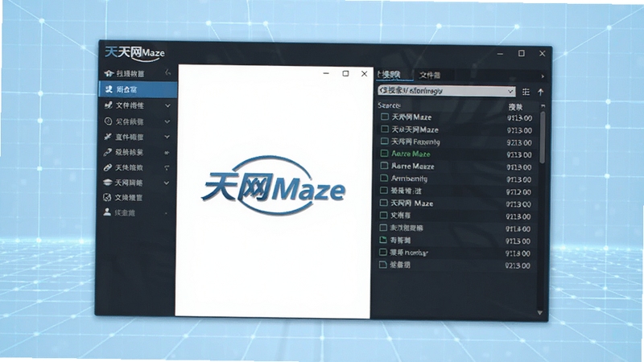
Task: Close the main 天网Maze window
Action: click(x=542, y=54)
